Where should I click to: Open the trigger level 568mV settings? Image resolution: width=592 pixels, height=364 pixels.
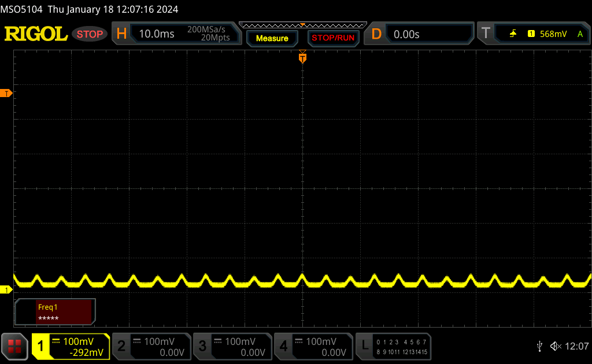[553, 34]
